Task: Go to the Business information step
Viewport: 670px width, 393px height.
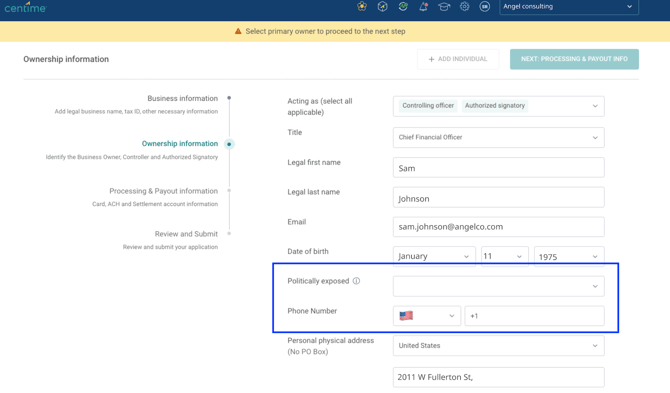Action: click(182, 98)
